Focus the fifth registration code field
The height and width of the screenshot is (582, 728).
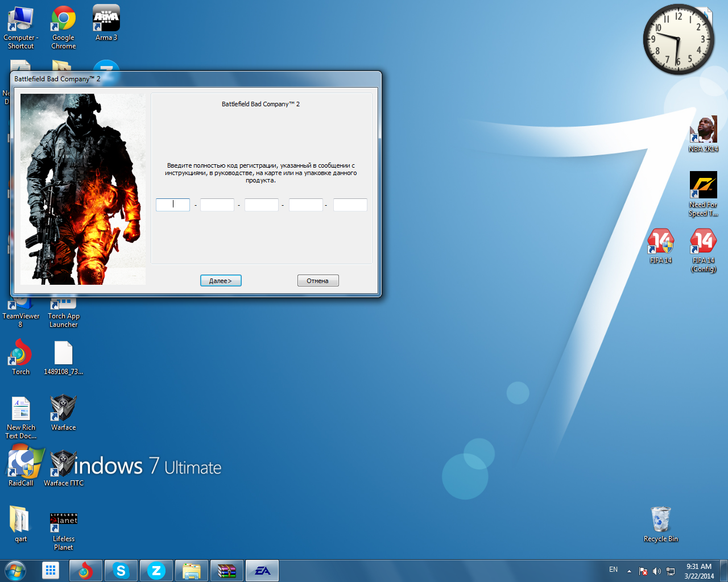[x=350, y=205]
